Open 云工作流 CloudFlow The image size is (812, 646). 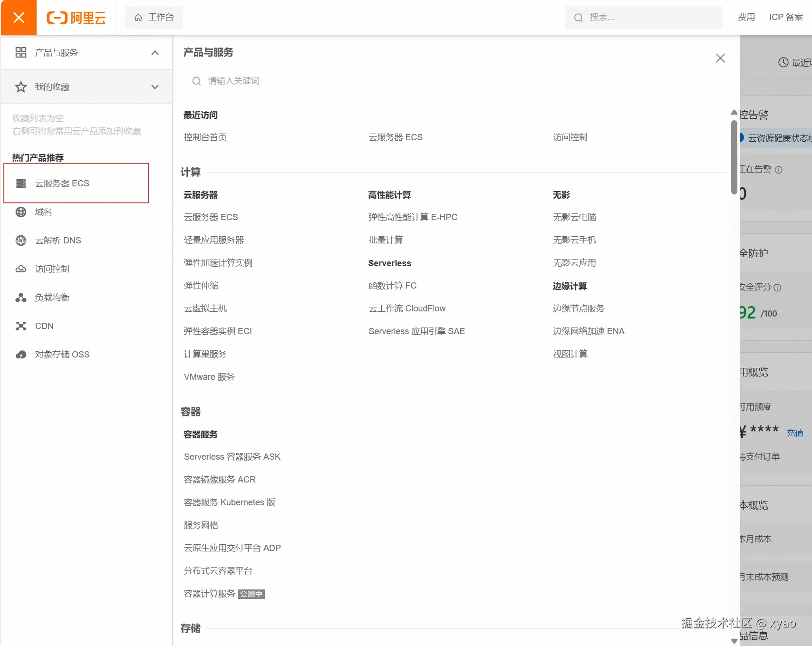[x=407, y=309]
